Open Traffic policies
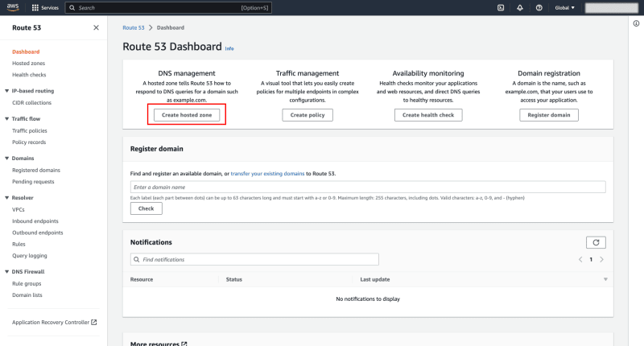Image resolution: width=644 pixels, height=346 pixels. tap(30, 130)
